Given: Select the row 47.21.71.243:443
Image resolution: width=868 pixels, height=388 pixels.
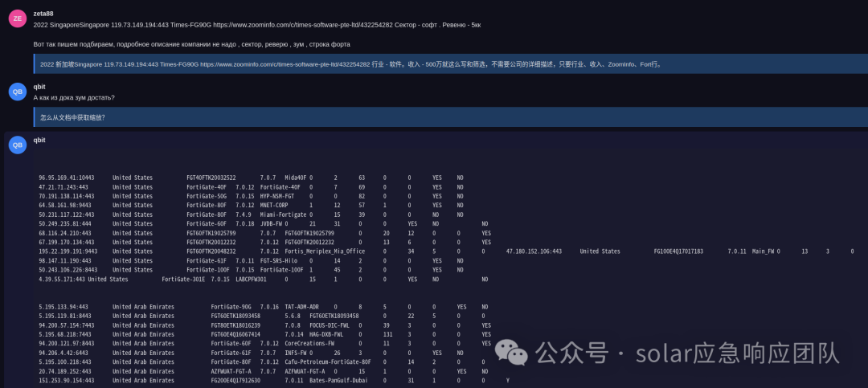Looking at the screenshot, I should 252,187.
